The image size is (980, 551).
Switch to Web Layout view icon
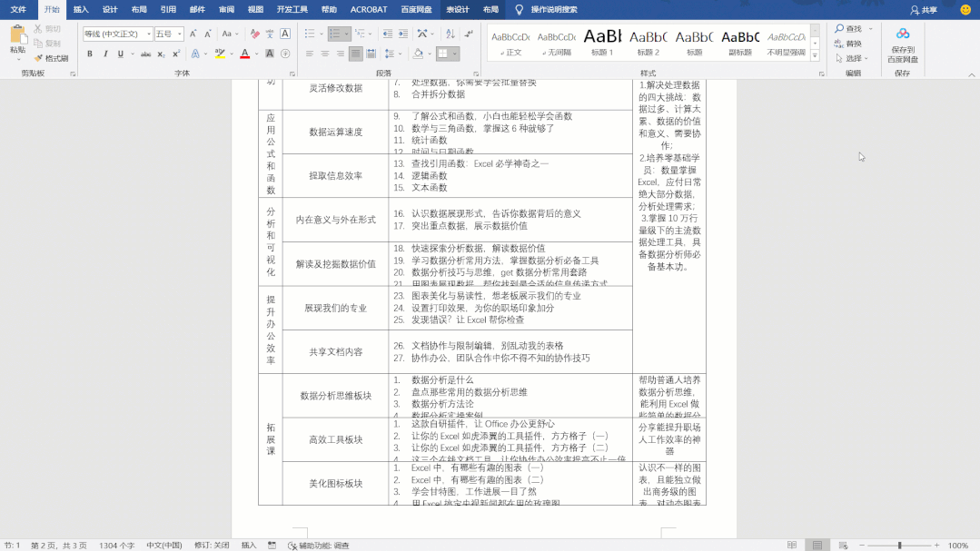[x=843, y=546]
